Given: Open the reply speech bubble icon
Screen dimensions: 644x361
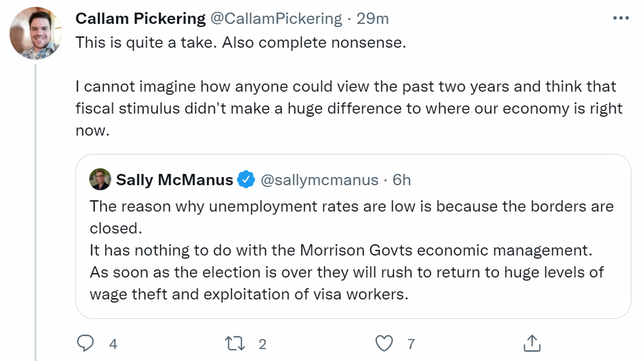Looking at the screenshot, I should (85, 343).
